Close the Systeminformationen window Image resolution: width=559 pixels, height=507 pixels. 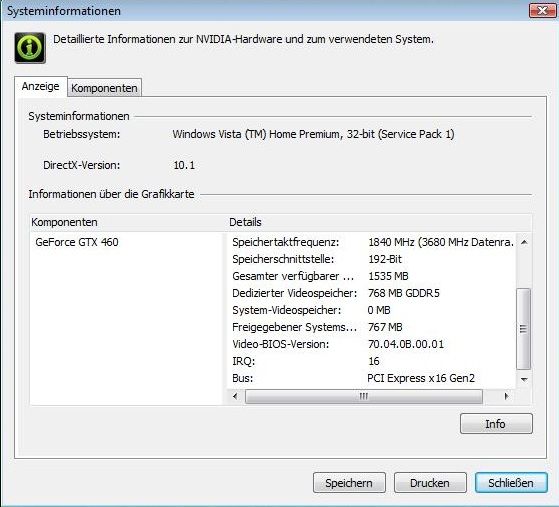[542, 10]
